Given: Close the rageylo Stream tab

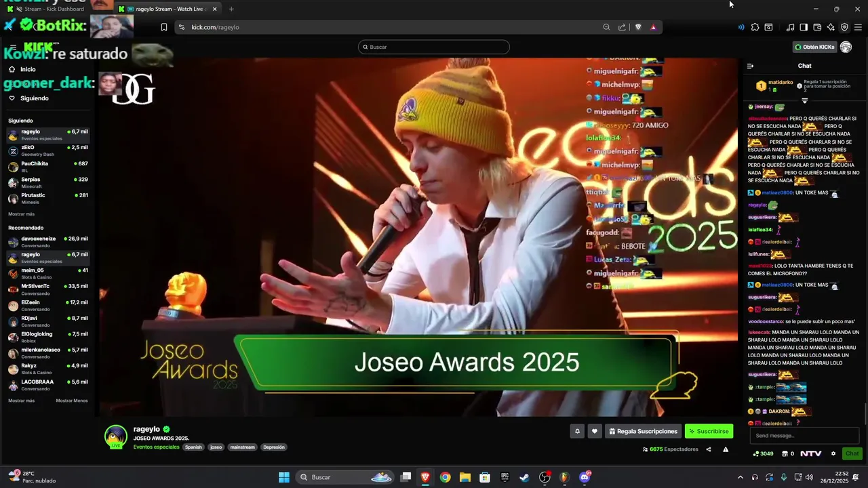Looking at the screenshot, I should (215, 9).
